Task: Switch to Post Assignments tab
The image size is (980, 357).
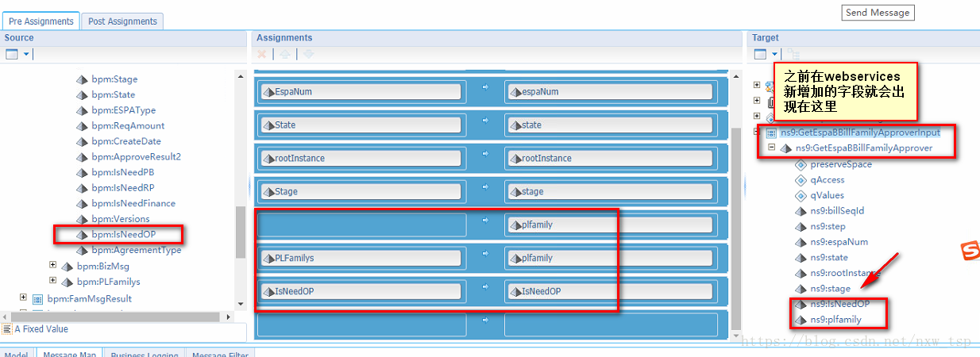Action: (122, 21)
